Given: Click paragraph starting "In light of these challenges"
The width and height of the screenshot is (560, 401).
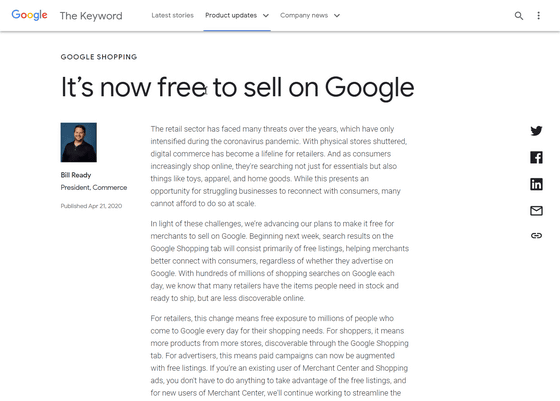Looking at the screenshot, I should [279, 261].
